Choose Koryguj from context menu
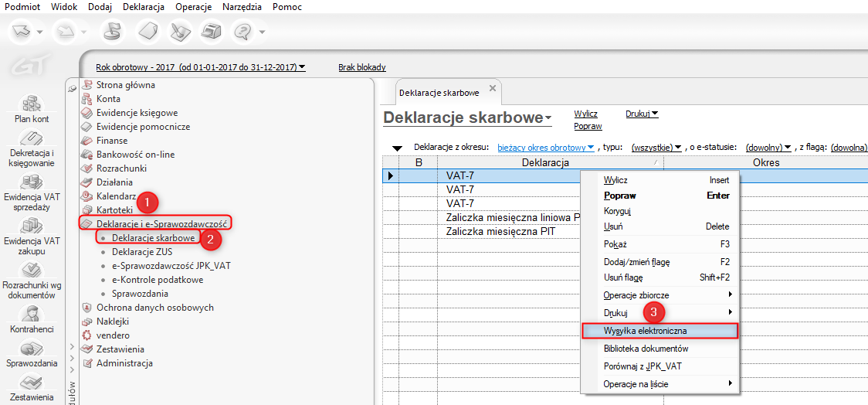The height and width of the screenshot is (405, 868). tap(619, 211)
